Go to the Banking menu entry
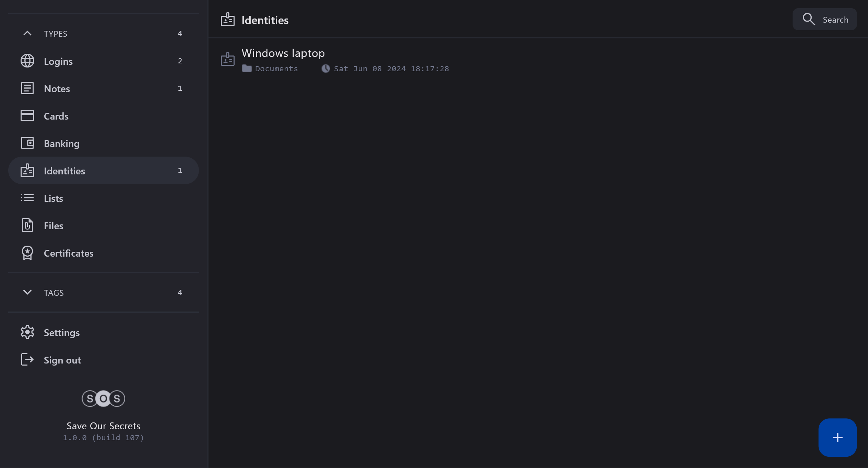 tap(62, 144)
